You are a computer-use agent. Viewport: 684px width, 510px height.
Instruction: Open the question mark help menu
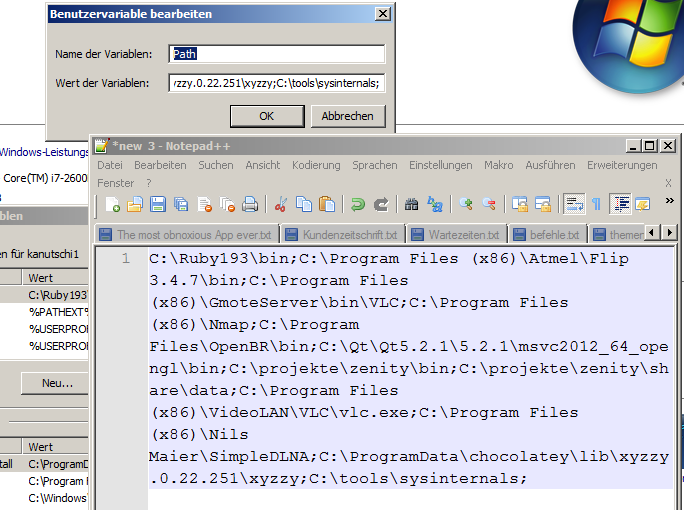[149, 183]
